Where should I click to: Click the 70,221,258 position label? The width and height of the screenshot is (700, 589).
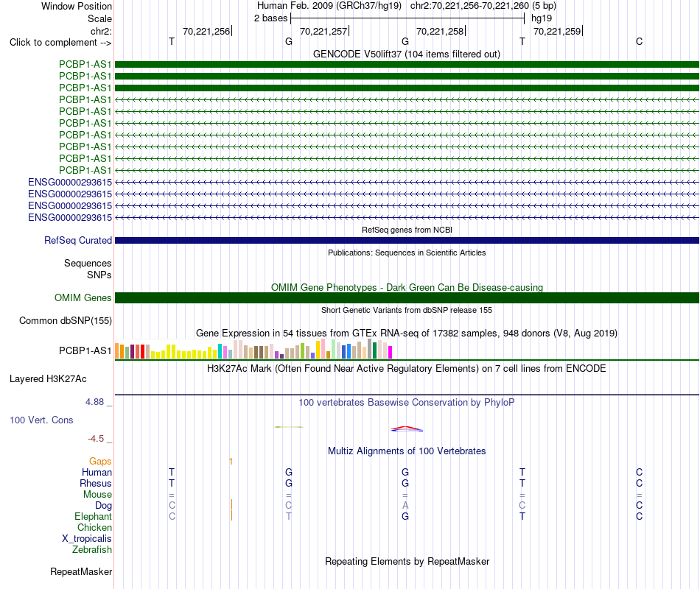(440, 31)
